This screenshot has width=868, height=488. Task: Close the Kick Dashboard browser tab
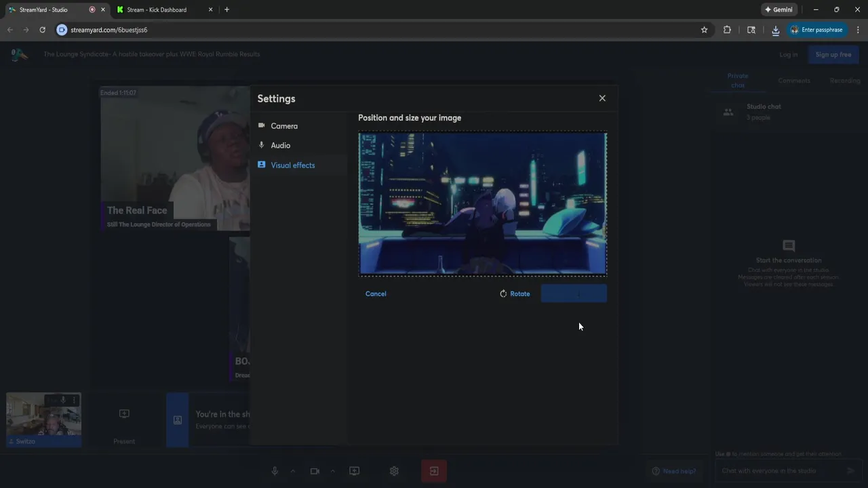210,9
